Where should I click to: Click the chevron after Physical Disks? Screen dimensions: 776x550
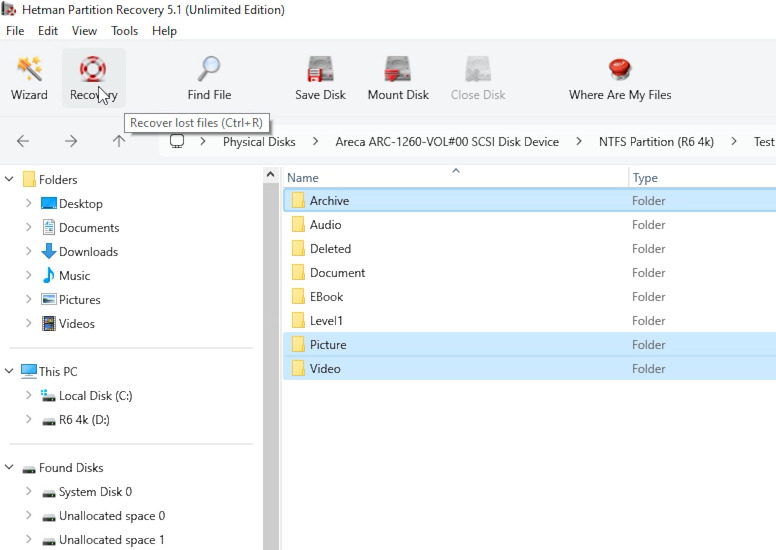click(x=315, y=142)
